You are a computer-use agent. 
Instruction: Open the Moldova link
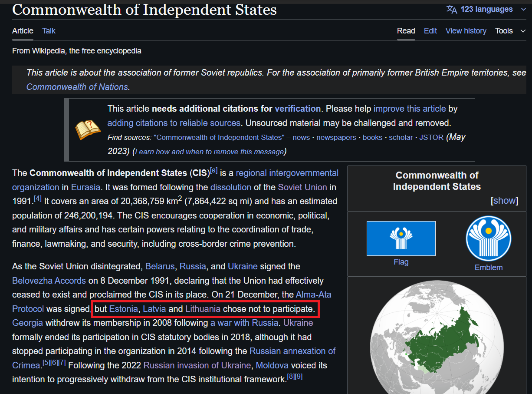pos(272,365)
